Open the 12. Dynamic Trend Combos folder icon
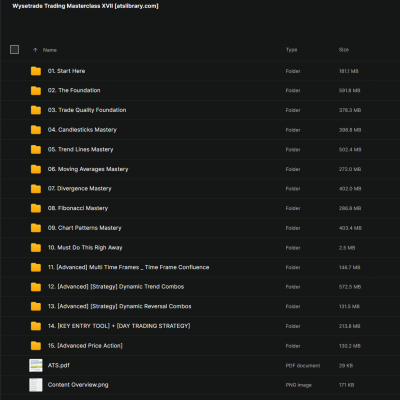 pos(36,287)
